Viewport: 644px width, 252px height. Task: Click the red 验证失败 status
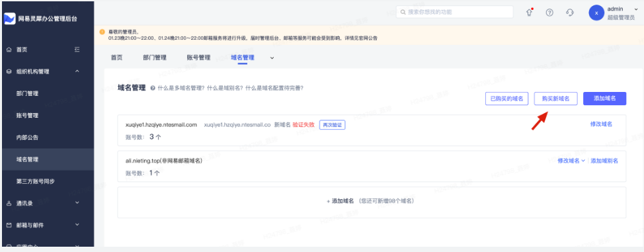(x=303, y=124)
